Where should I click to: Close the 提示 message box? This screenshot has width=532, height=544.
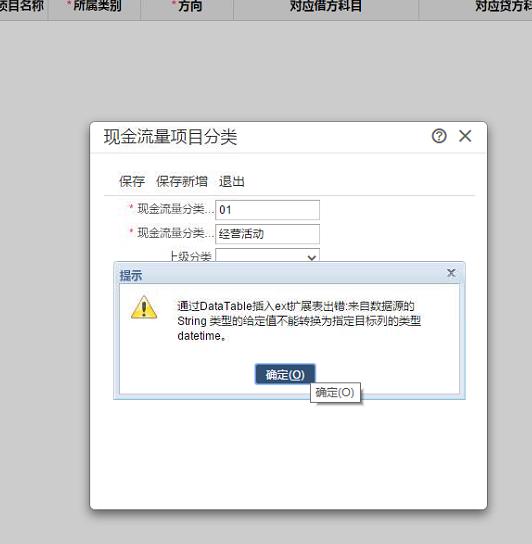[451, 273]
